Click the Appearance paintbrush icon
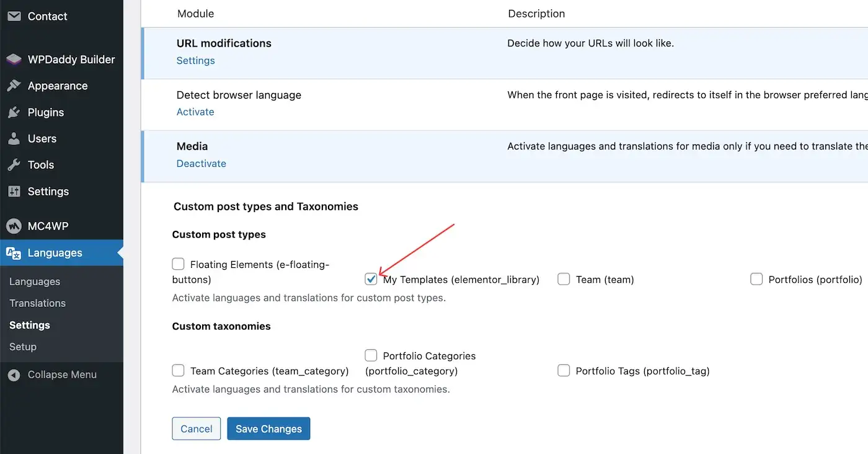The width and height of the screenshot is (868, 454). (x=14, y=86)
